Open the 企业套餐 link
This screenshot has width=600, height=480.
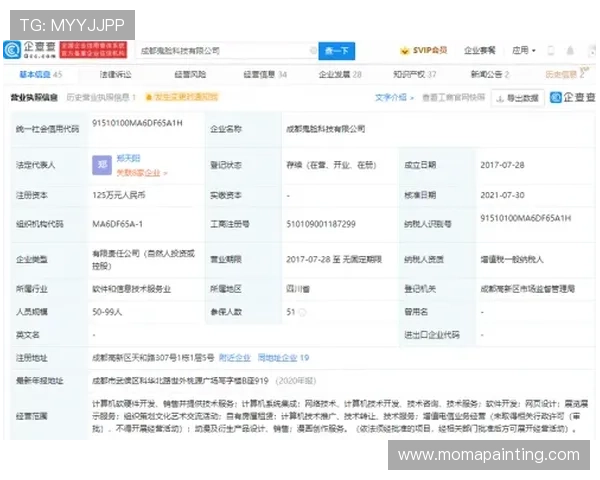coord(479,51)
